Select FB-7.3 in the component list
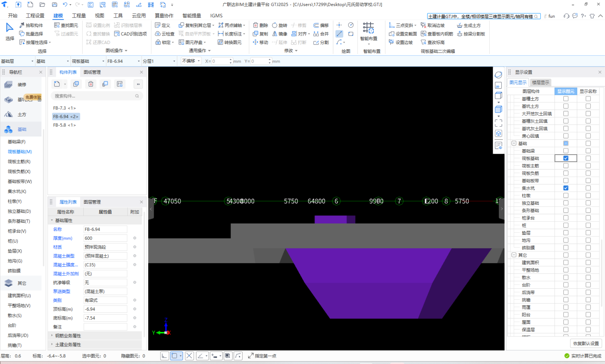The width and height of the screenshot is (605, 364). [64, 108]
